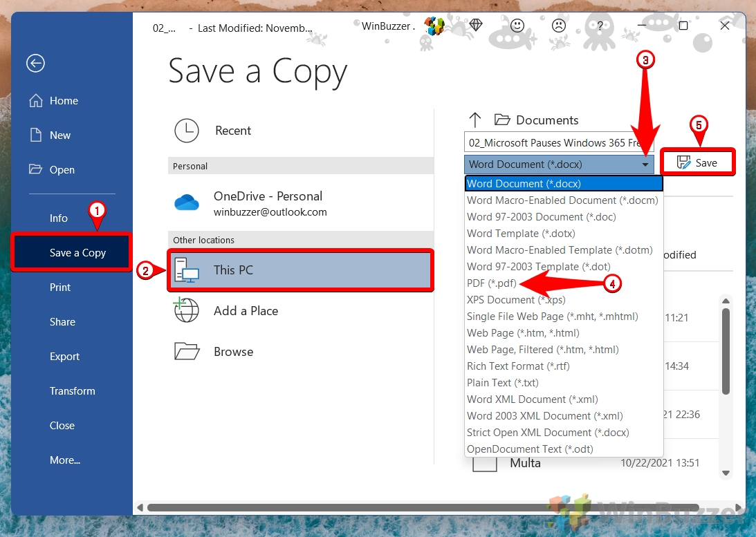Screen dimensions: 756x537
Task: Open the Transform feature
Action: point(72,390)
